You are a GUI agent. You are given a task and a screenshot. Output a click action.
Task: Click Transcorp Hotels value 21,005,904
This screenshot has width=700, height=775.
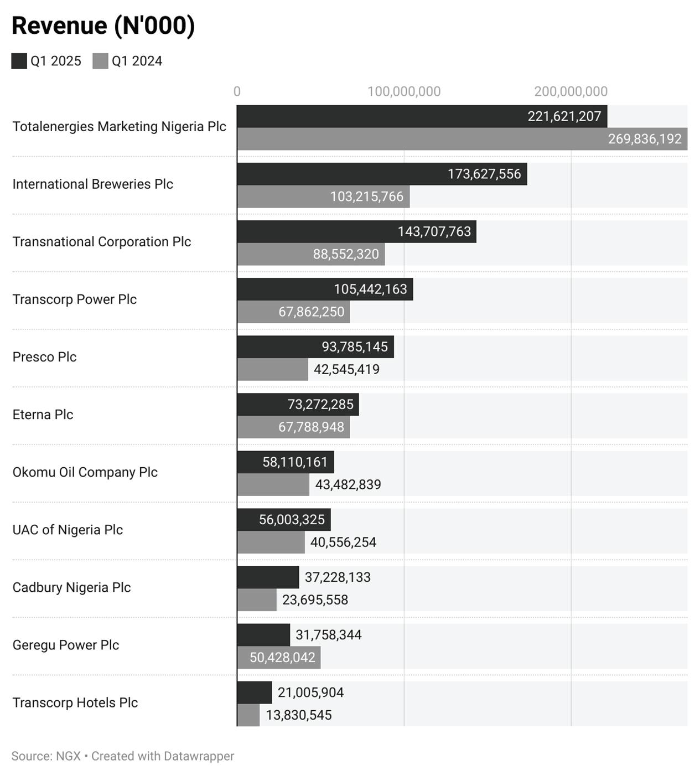(310, 693)
